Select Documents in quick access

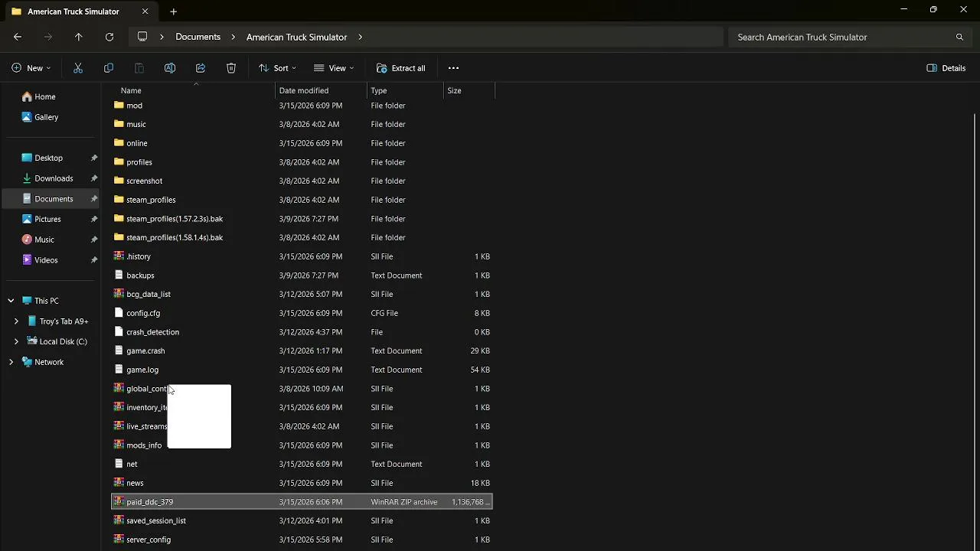51,199
